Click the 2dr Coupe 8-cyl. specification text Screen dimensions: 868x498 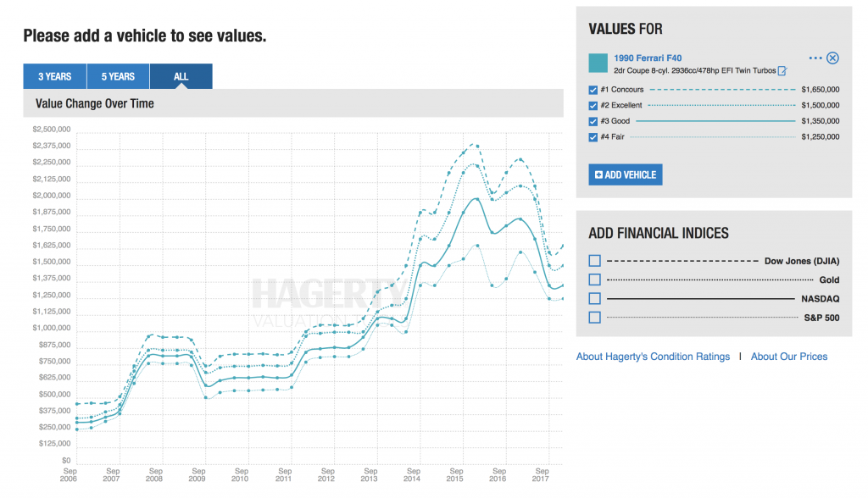pyautogui.click(x=695, y=71)
